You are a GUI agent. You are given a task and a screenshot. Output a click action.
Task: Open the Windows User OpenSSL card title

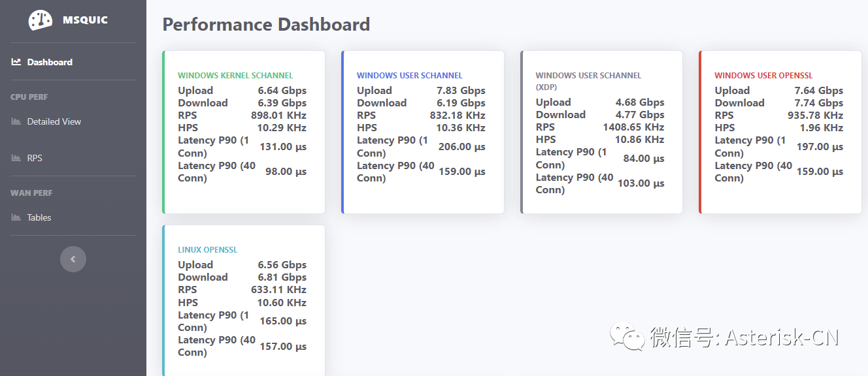(763, 76)
